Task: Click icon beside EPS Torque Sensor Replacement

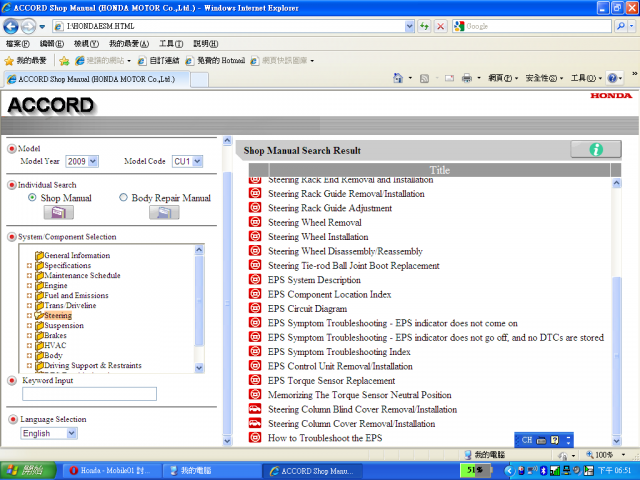Action: [x=255, y=380]
